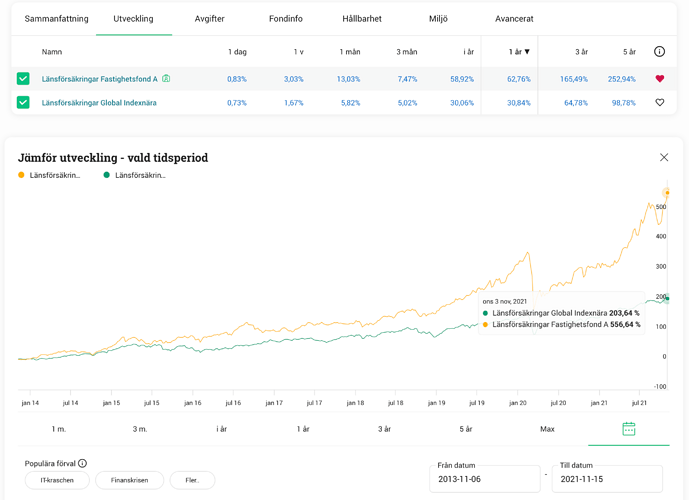Image resolution: width=689 pixels, height=500 pixels.
Task: Favorite Global Indexnära with outline heart
Action: pos(659,103)
